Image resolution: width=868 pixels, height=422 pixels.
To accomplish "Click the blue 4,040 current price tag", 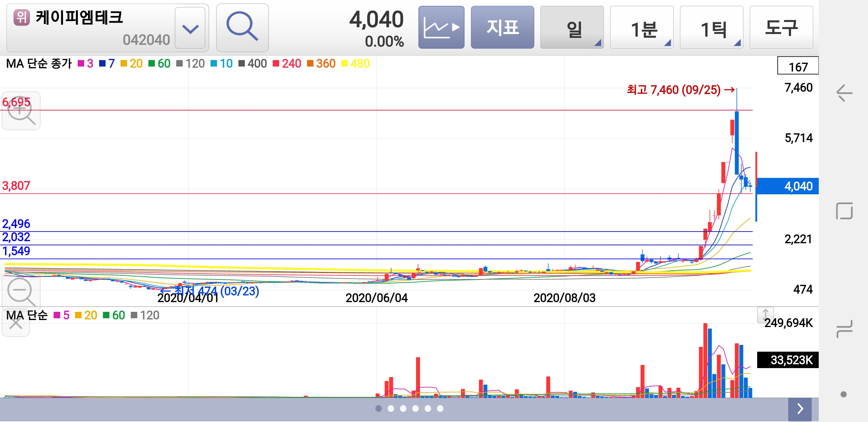I will pyautogui.click(x=787, y=186).
